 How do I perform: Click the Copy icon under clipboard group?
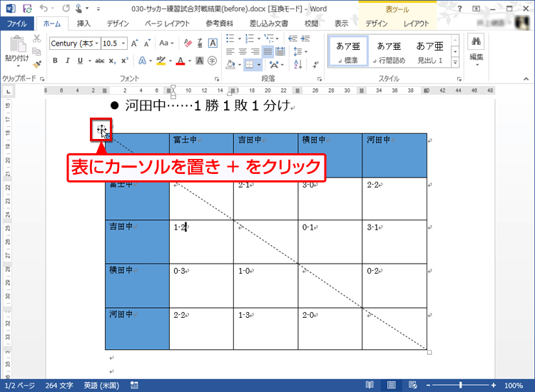tap(36, 51)
